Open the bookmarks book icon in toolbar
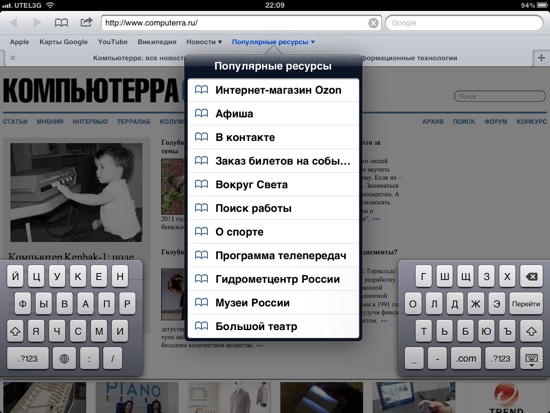 pos(61,23)
